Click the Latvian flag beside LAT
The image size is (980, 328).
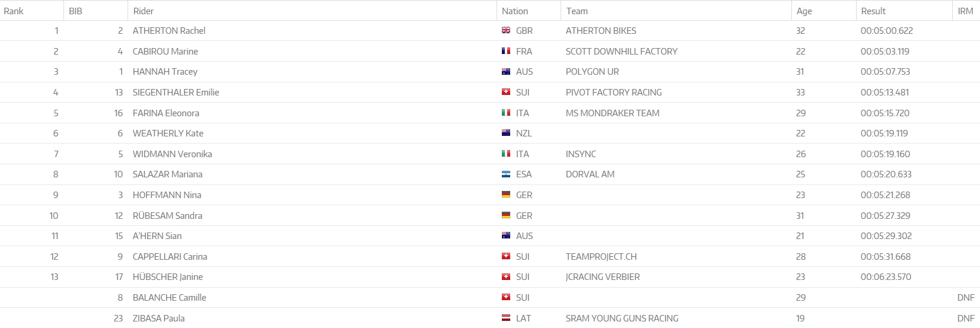click(x=506, y=319)
